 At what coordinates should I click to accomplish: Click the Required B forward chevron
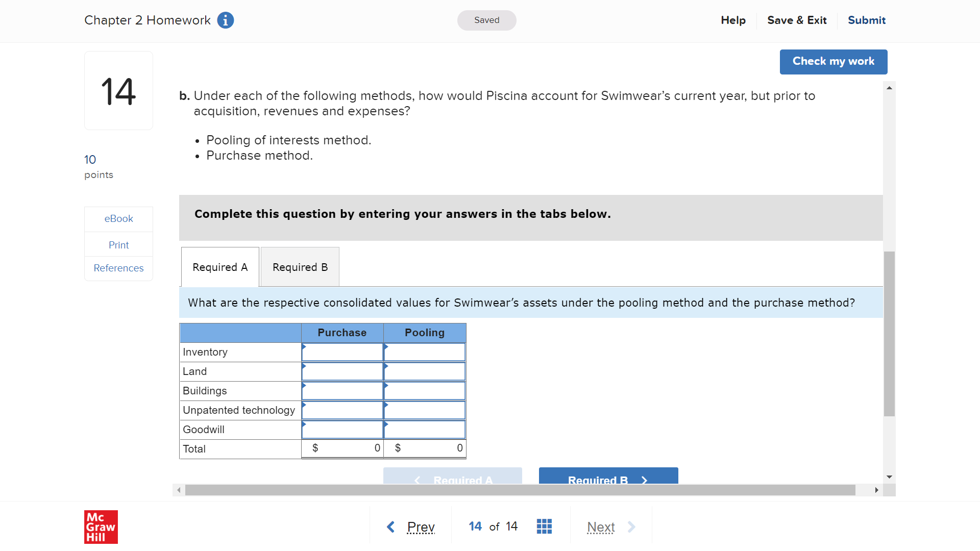644,480
